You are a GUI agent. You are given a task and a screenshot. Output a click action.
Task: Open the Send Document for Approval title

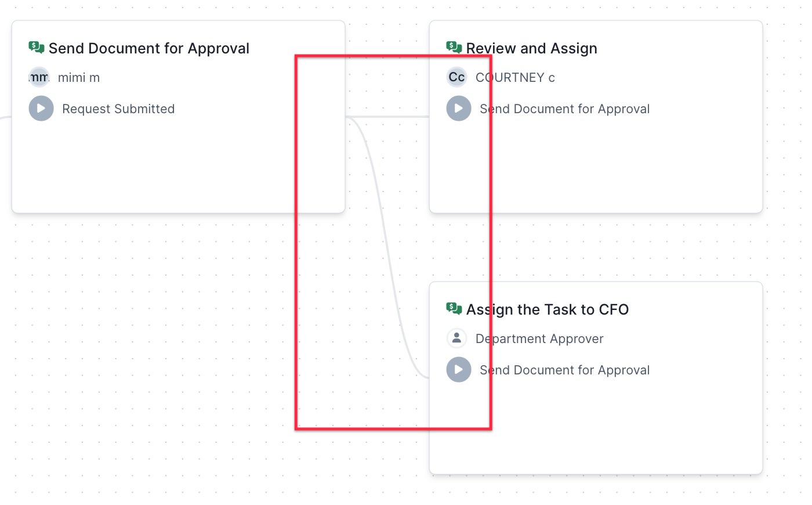click(149, 48)
